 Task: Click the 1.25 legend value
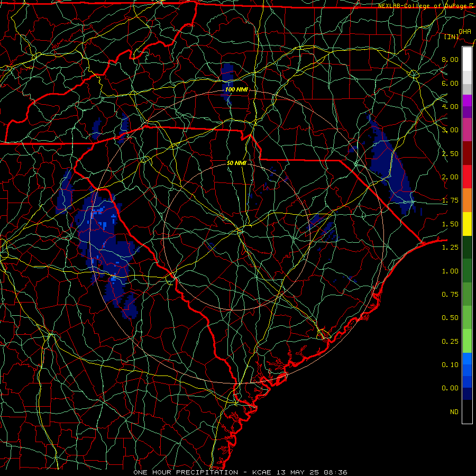click(x=450, y=248)
